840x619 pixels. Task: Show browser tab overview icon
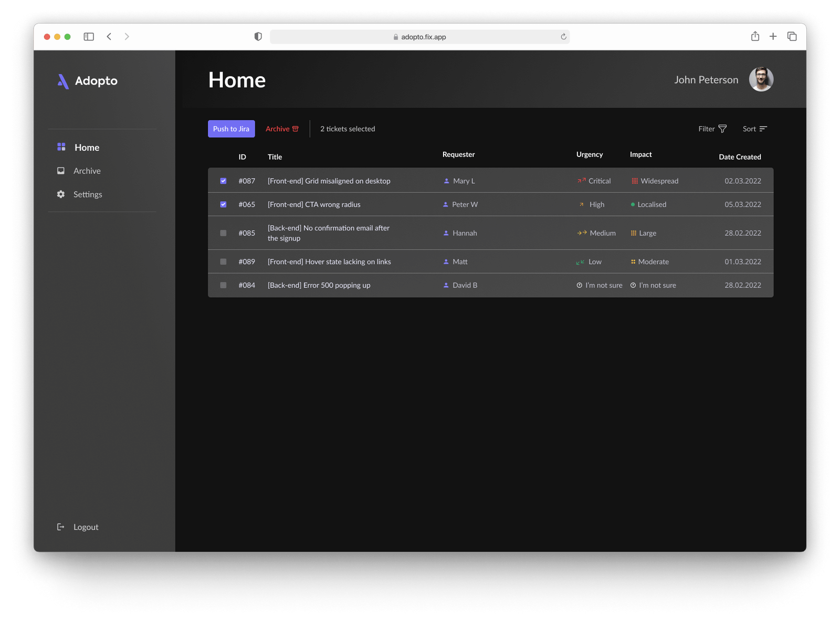[x=792, y=36]
